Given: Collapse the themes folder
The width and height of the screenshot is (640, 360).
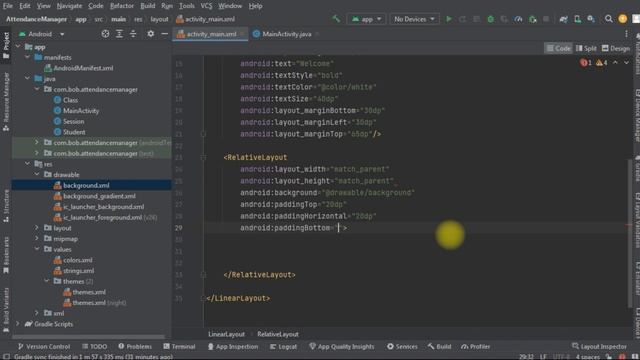Looking at the screenshot, I should (47, 281).
